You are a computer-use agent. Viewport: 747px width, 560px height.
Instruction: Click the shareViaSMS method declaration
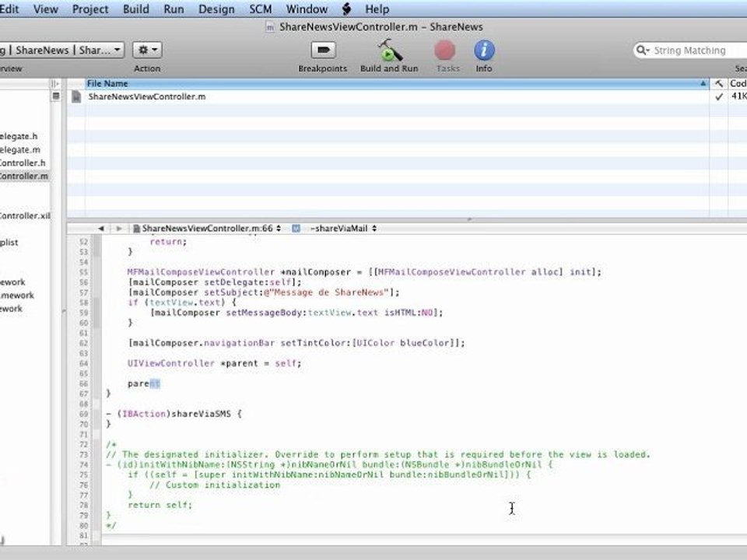pyautogui.click(x=174, y=414)
